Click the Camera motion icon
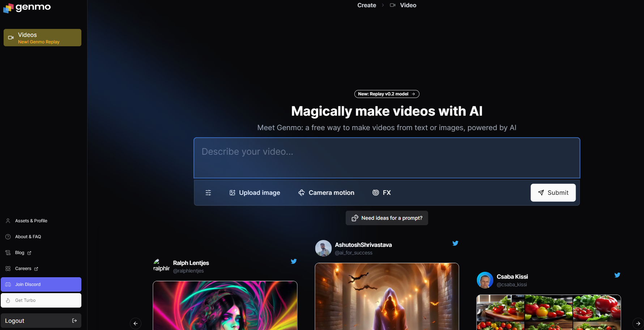 coord(302,193)
